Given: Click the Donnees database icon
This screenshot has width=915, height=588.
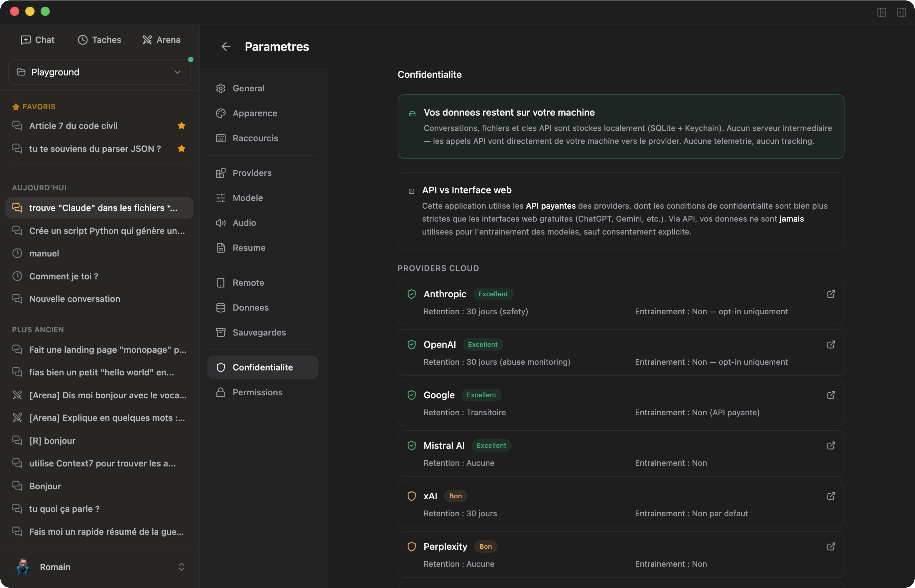Looking at the screenshot, I should pyautogui.click(x=221, y=307).
